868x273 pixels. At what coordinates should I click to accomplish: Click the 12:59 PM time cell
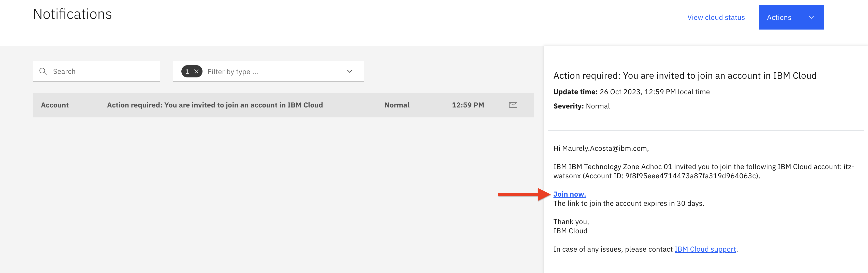tap(468, 105)
